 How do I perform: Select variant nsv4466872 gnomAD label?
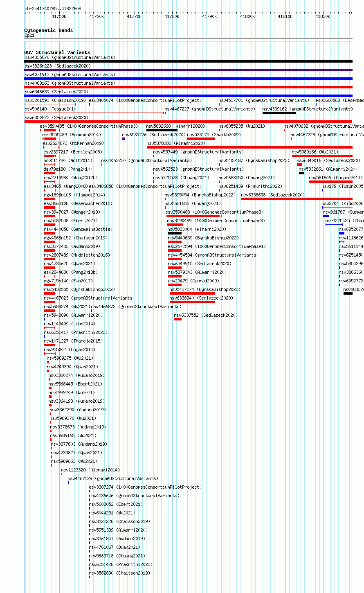(x=136, y=307)
